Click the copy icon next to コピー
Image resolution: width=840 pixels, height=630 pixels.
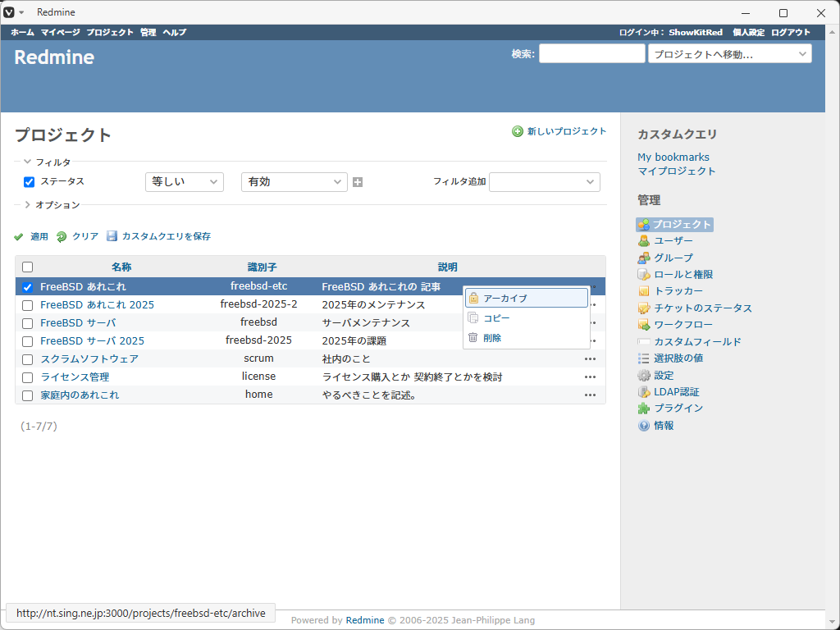(x=473, y=318)
